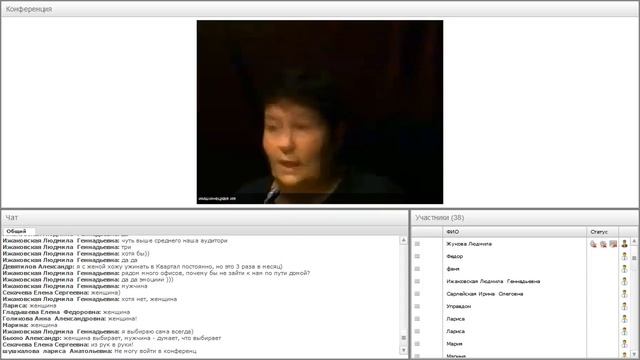Tick the checkbox beside Федор
Screen dimensions: 640x360
tap(417, 256)
